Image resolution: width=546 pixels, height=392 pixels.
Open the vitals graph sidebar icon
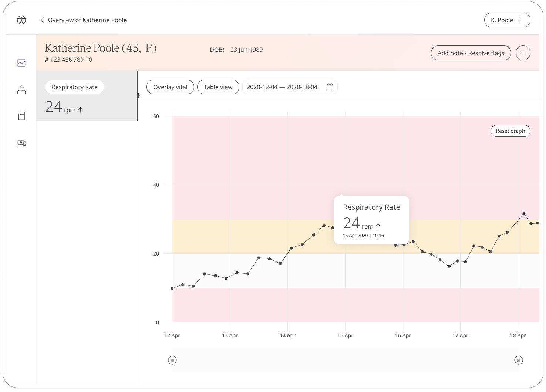(21, 63)
